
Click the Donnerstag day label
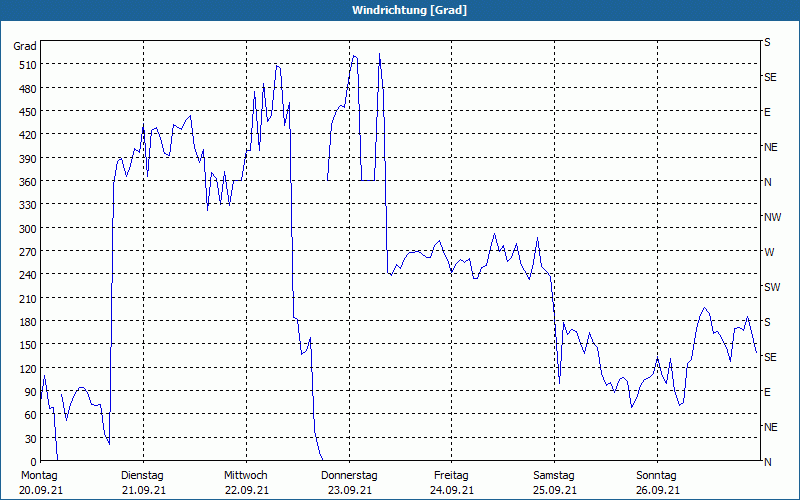point(349,476)
